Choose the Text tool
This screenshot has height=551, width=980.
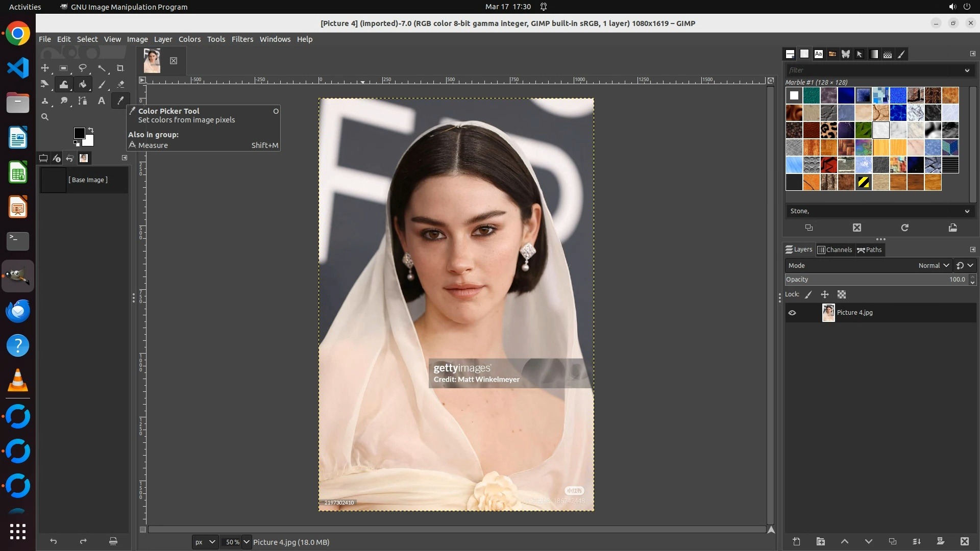click(x=102, y=101)
